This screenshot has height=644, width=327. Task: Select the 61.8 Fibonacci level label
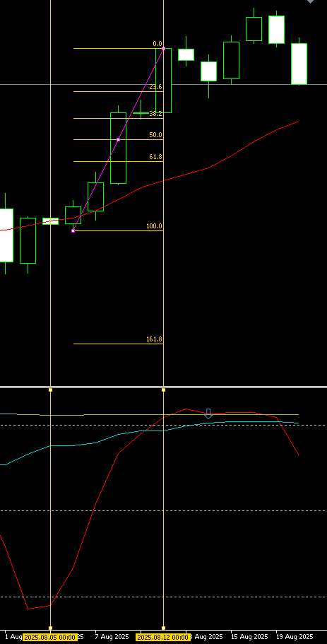[155, 157]
